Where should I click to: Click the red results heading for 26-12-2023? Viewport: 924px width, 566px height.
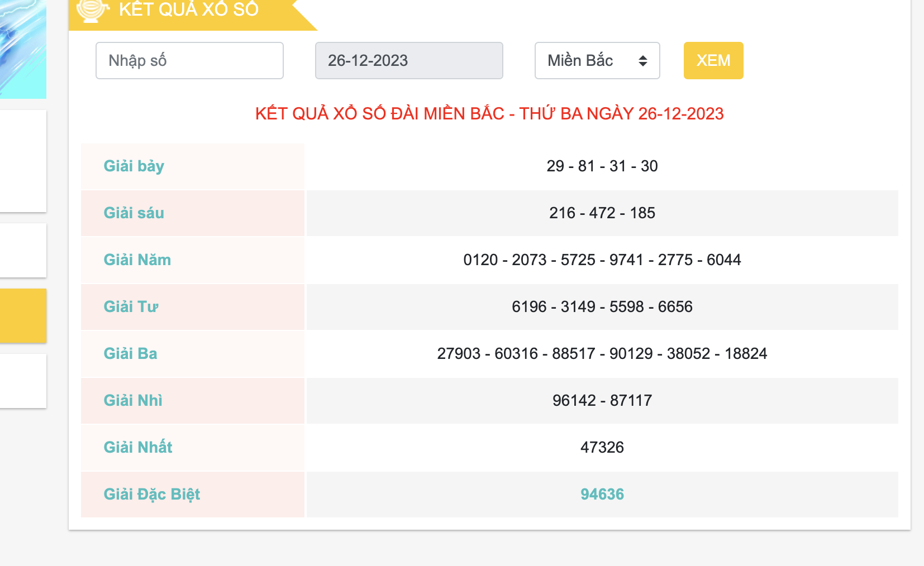point(489,114)
